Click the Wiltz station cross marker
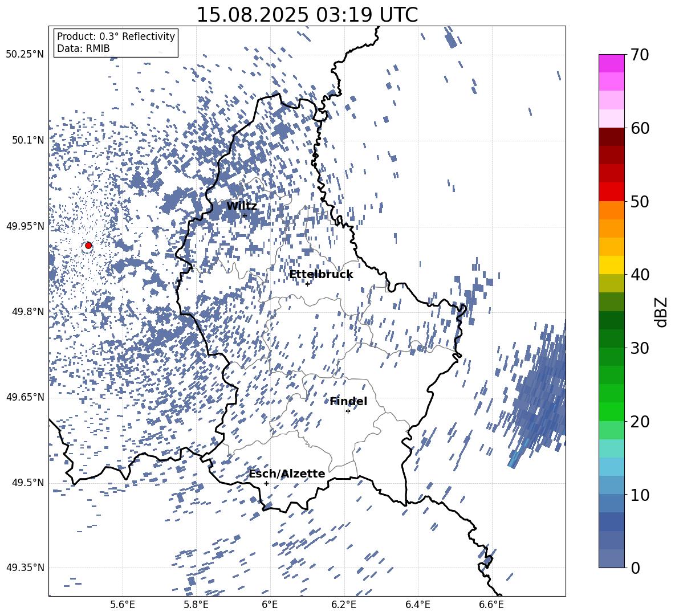Viewport: 675px width, 616px height. [245, 215]
